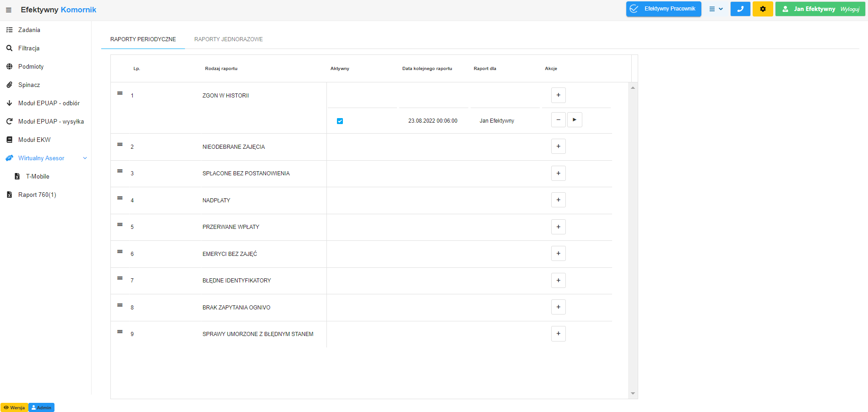Click the Raport 760(1) file icon

9,195
